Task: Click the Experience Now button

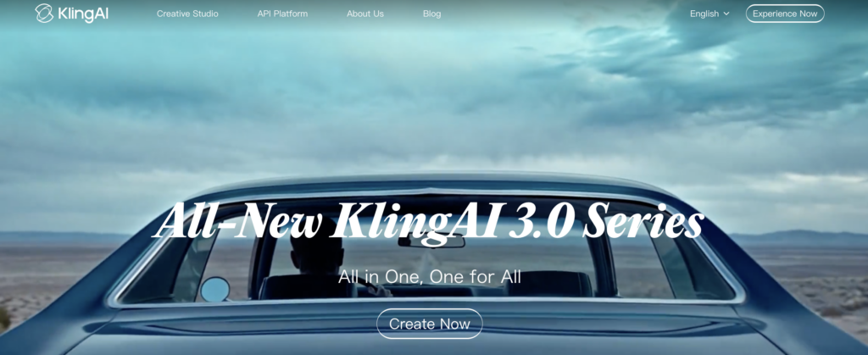Action: [785, 14]
